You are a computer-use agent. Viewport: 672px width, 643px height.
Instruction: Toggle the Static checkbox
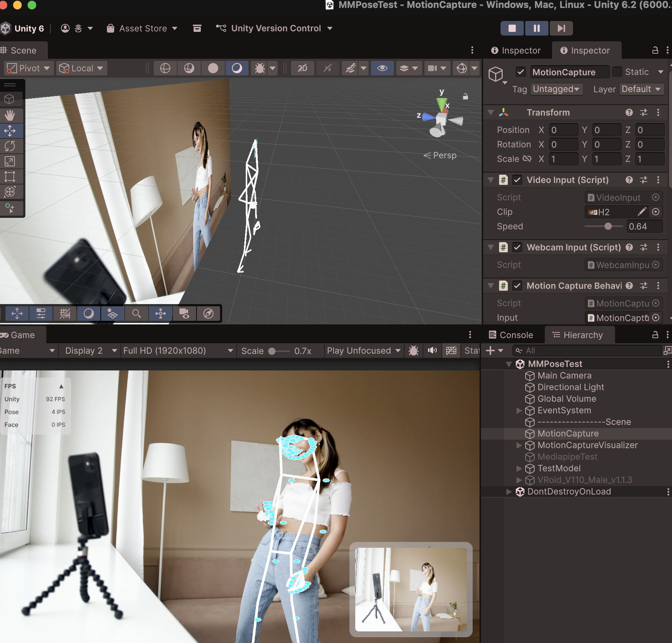click(x=617, y=72)
